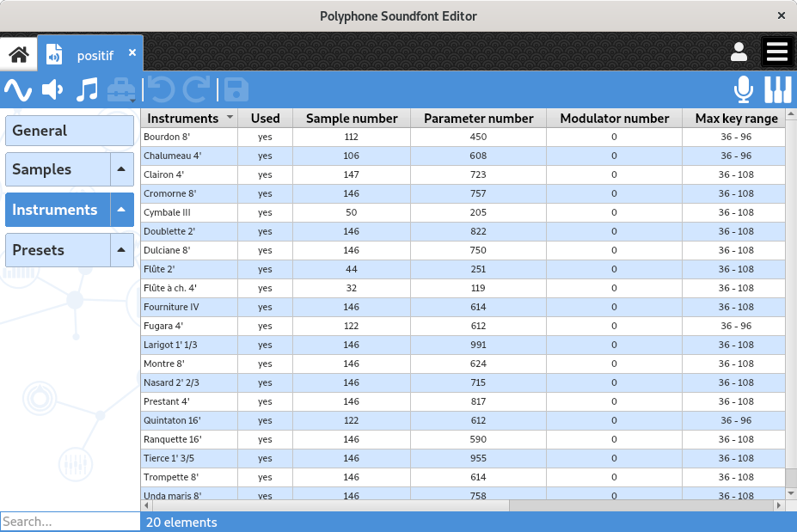Open the General section
The height and width of the screenshot is (532, 797).
(x=70, y=131)
